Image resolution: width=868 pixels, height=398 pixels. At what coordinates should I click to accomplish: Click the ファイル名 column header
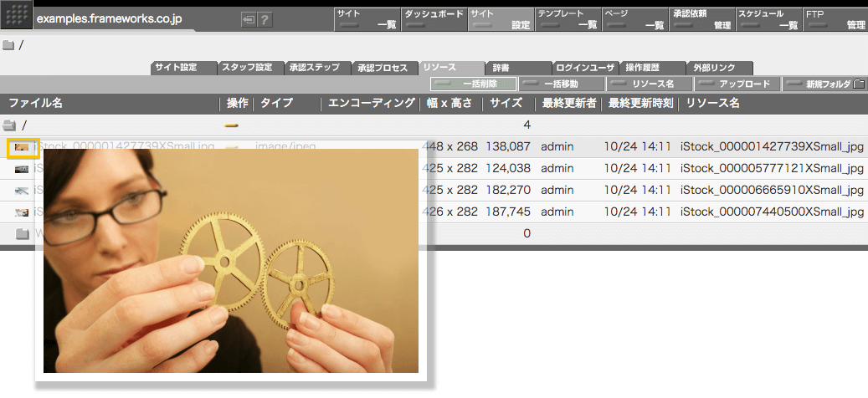tap(36, 104)
